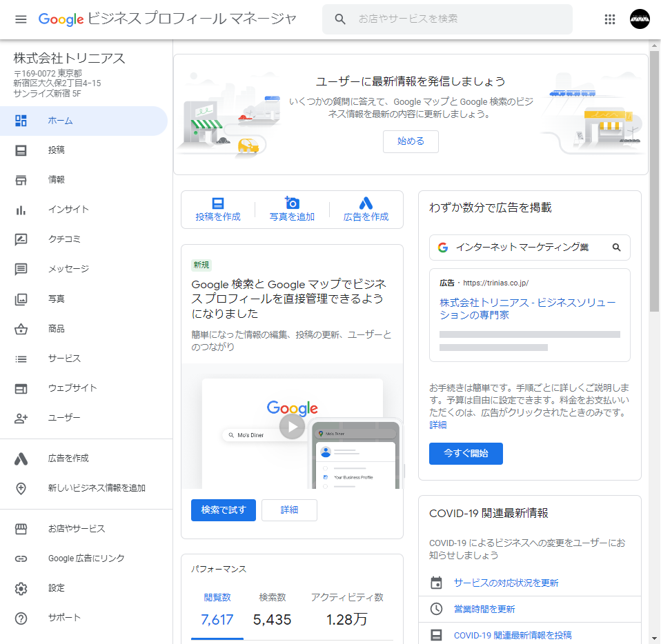
Task: Click the 情報 storefront icon
Action: (x=21, y=180)
